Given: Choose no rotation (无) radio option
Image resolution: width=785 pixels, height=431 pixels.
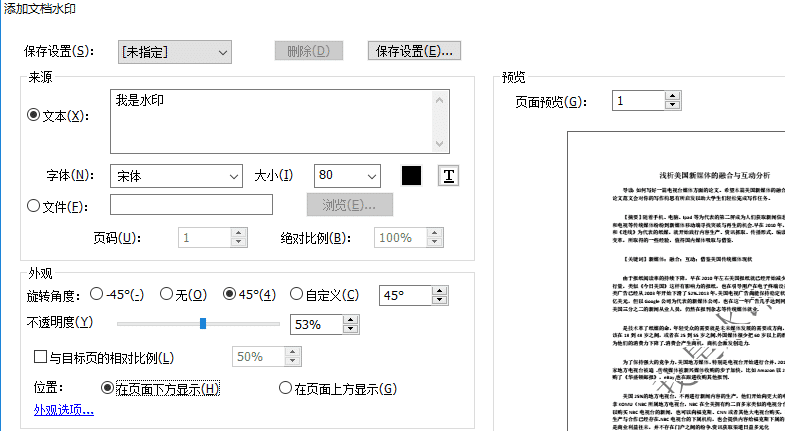Looking at the screenshot, I should [x=166, y=294].
